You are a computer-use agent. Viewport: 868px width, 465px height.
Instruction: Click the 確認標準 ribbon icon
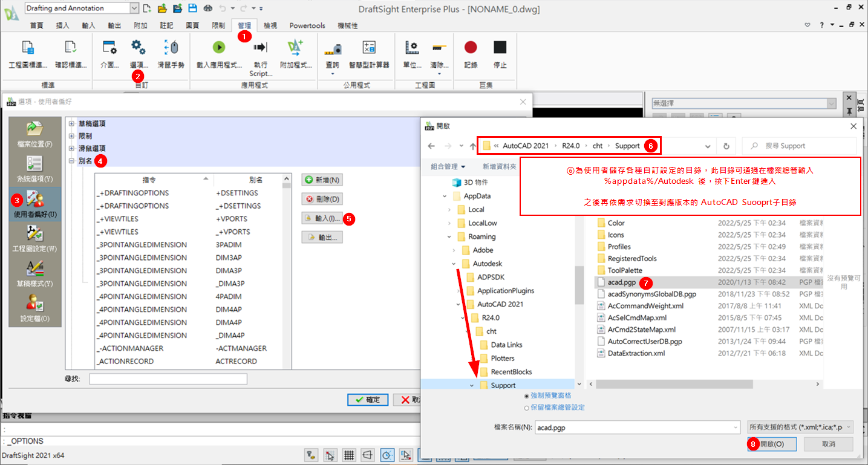click(x=70, y=48)
